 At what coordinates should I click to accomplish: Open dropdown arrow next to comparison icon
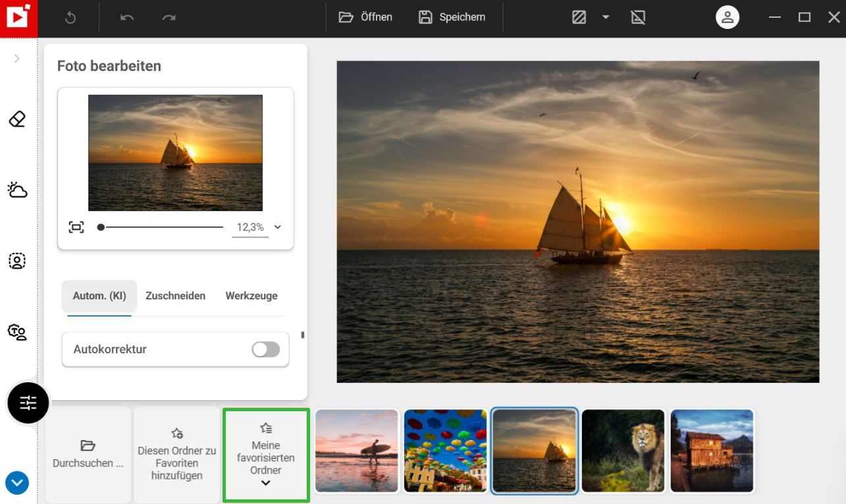(x=606, y=18)
